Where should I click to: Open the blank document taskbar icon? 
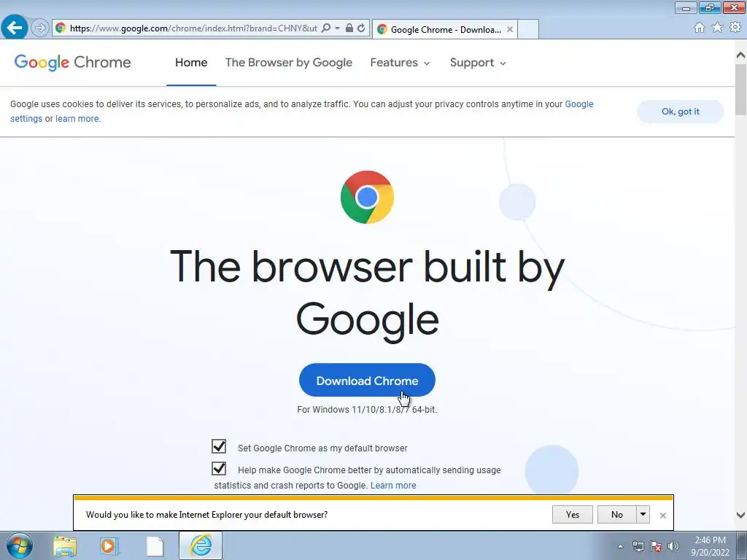[155, 546]
